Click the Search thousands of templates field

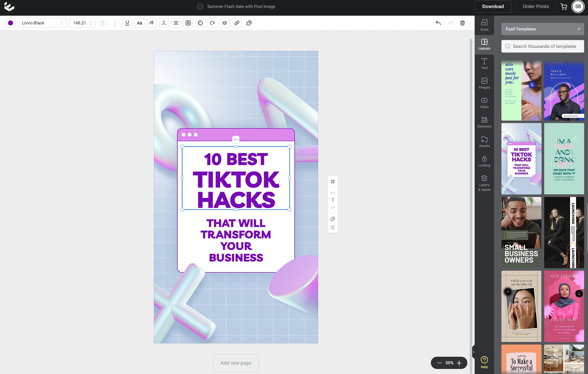(x=544, y=46)
